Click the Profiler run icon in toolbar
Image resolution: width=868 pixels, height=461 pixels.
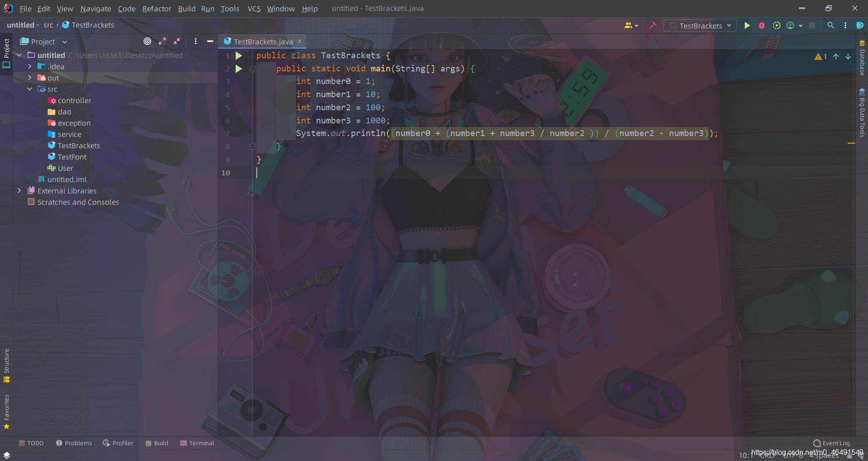tap(790, 26)
